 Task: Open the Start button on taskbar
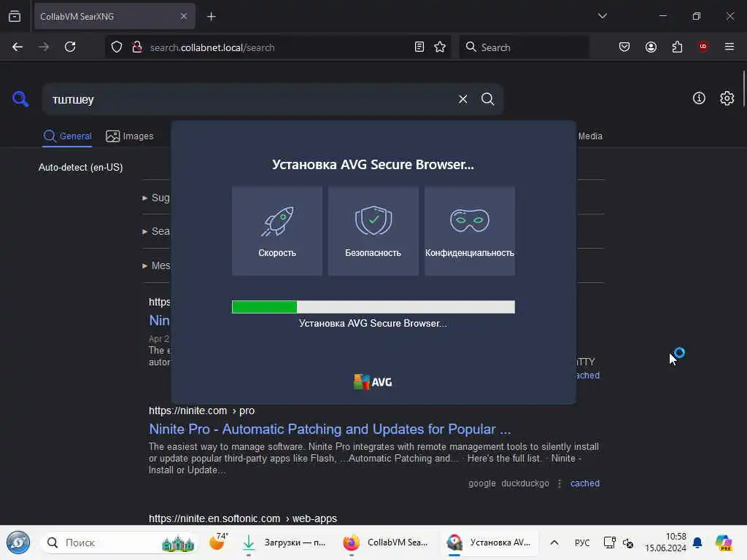[18, 542]
